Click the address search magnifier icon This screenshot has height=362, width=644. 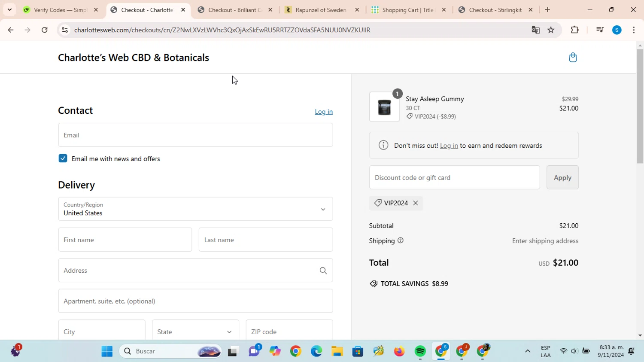point(323,271)
